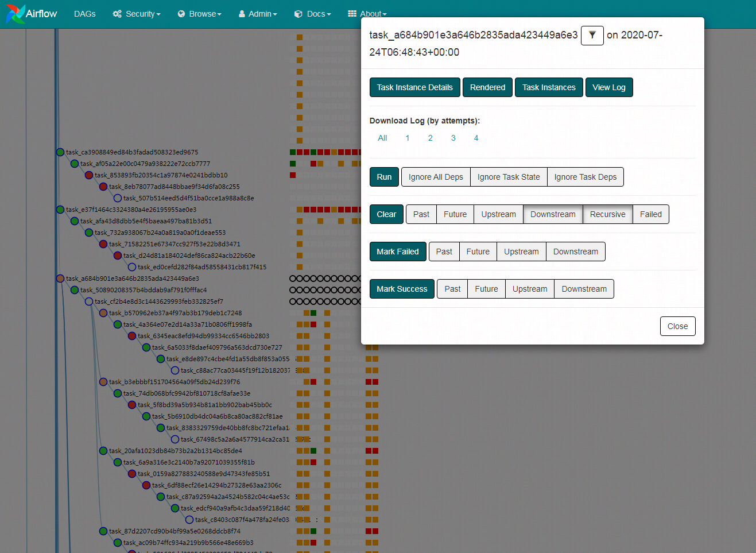Toggle Past in the Mark Success row
The width and height of the screenshot is (756, 553).
tap(452, 289)
